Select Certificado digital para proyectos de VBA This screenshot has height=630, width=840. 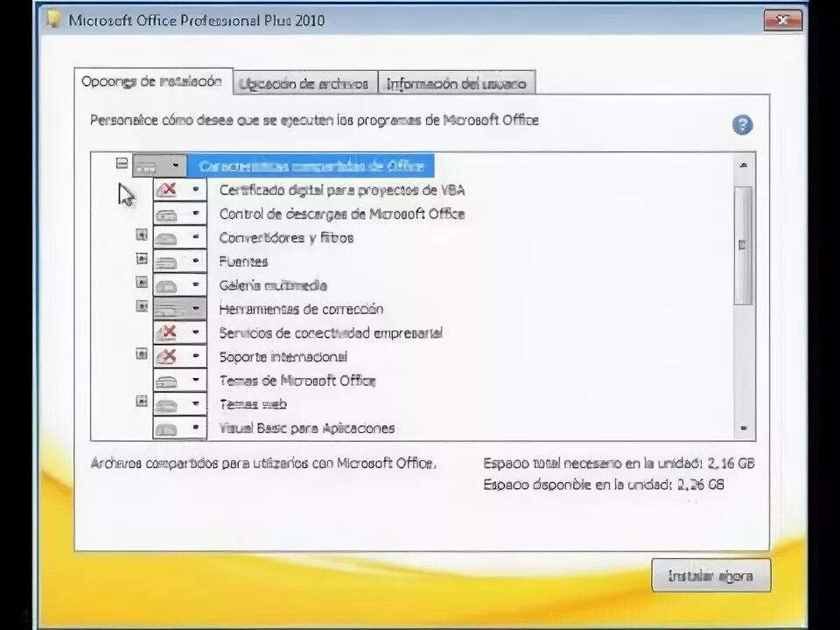(342, 190)
